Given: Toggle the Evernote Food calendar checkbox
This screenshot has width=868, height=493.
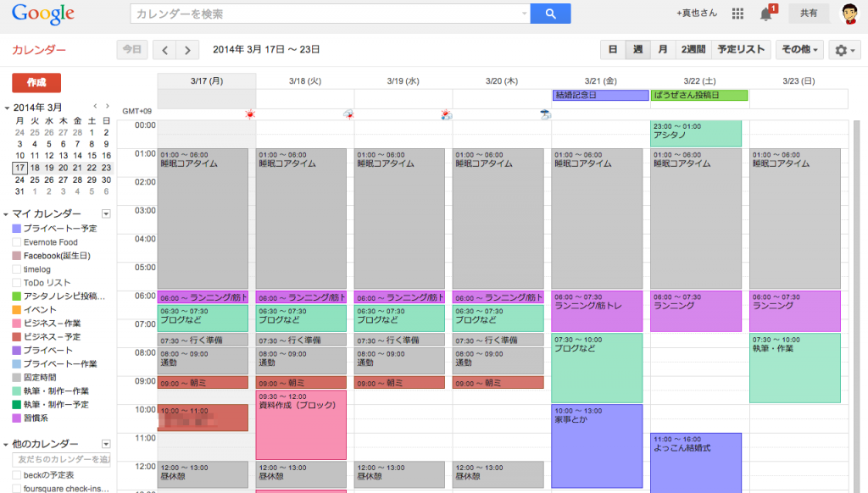Looking at the screenshot, I should coord(17,242).
